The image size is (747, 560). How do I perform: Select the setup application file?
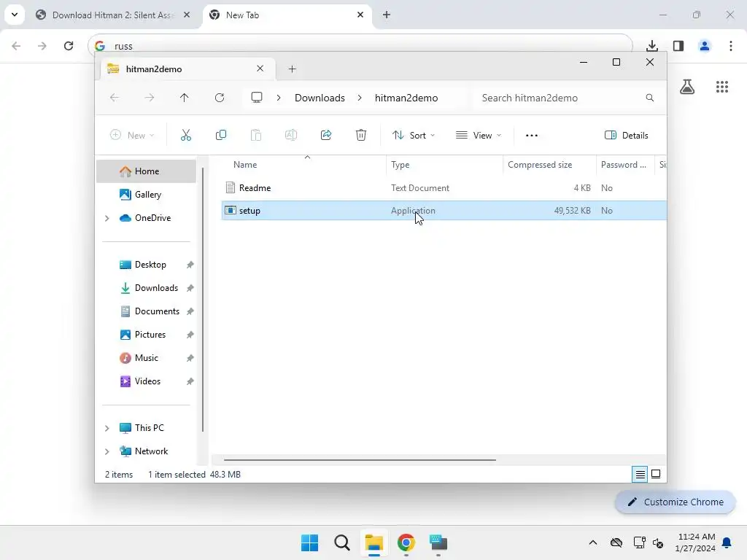(444, 211)
